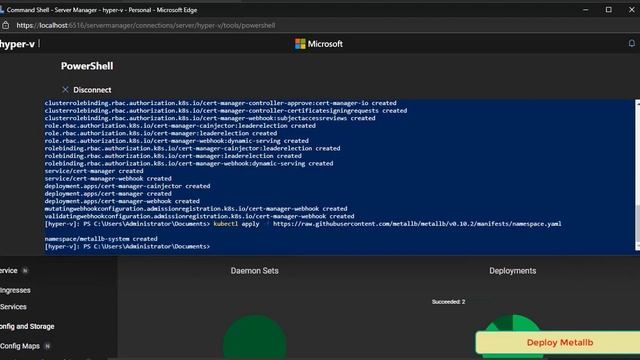Click the site lock icon in address bar
The height and width of the screenshot is (360, 640).
pyautogui.click(x=5, y=25)
